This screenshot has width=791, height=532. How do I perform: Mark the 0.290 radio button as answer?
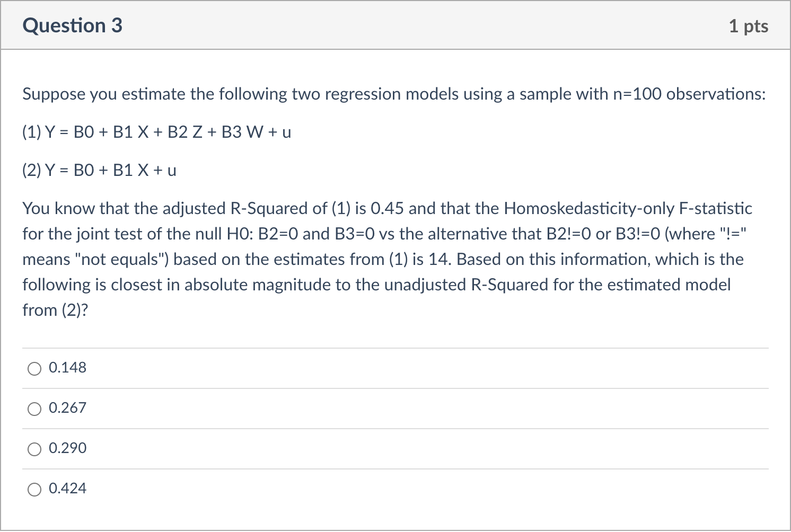tap(34, 449)
